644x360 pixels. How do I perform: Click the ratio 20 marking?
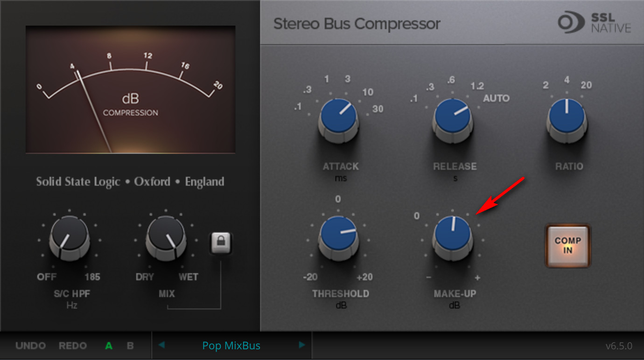[x=586, y=85]
